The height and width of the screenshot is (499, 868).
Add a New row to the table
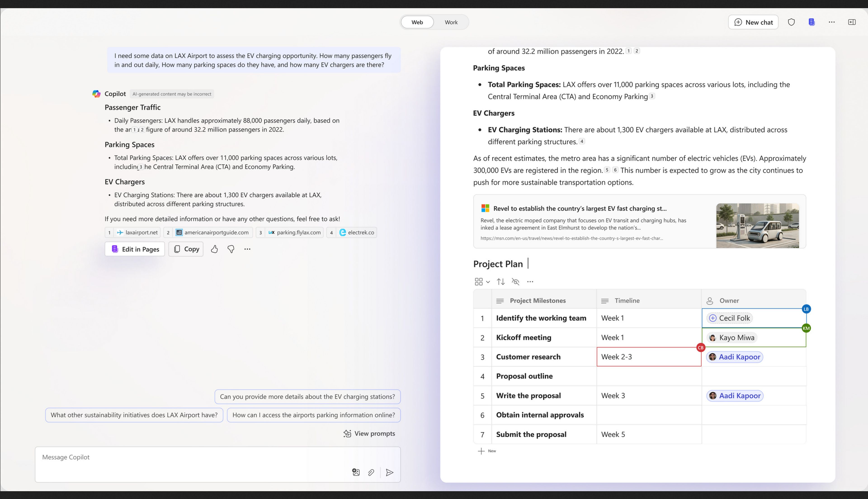click(487, 451)
